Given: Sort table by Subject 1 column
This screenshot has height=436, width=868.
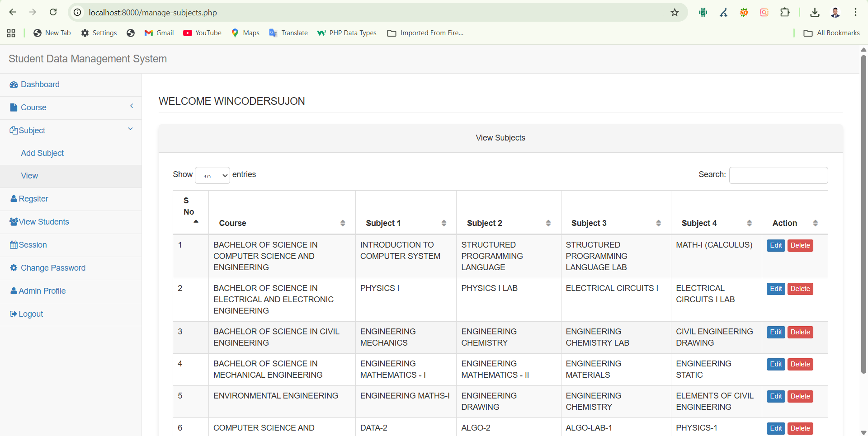Looking at the screenshot, I should click(x=443, y=223).
